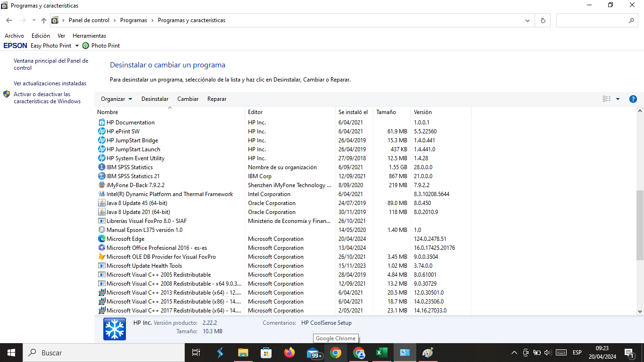This screenshot has width=644, height=362.
Task: Click the Microsoft Edge program icon
Action: 101,239
